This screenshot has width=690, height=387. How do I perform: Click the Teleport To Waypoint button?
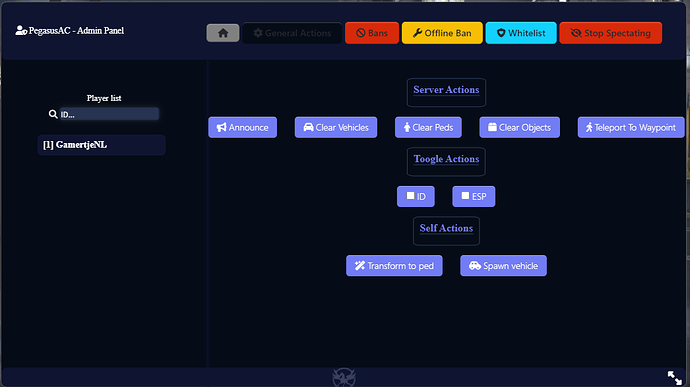point(631,127)
